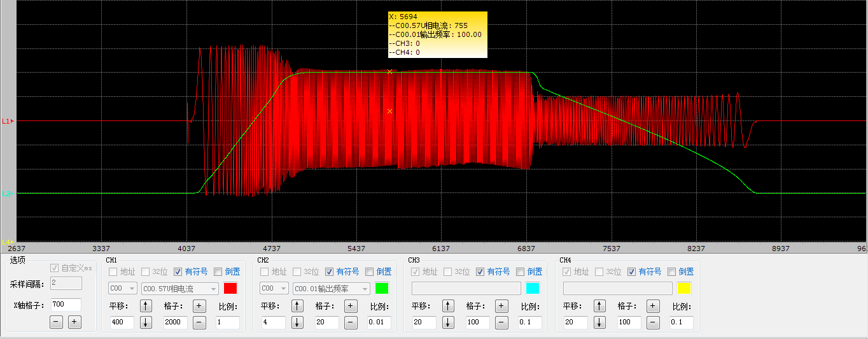Click CH4 yellow color swatch
868x339 pixels.
pyautogui.click(x=684, y=289)
